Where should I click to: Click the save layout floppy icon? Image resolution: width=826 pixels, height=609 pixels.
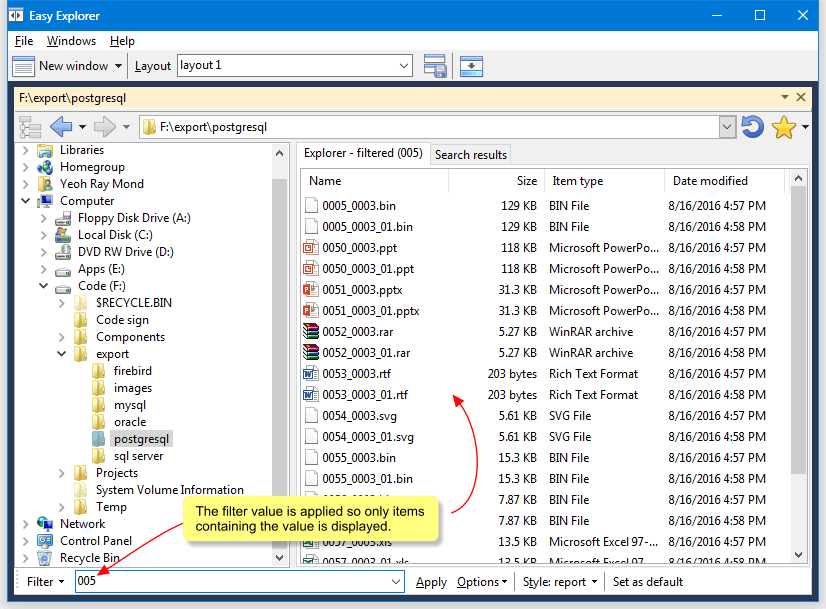[x=435, y=66]
